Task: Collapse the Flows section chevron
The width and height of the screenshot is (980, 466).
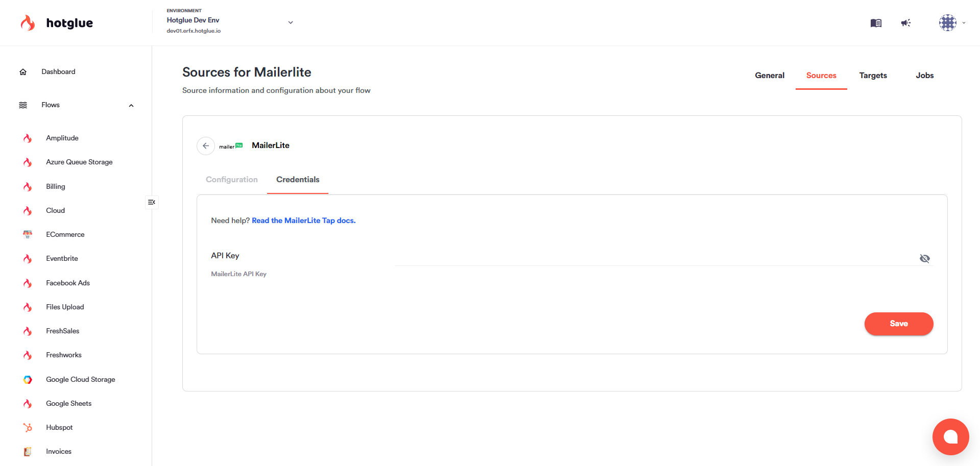Action: pos(131,106)
